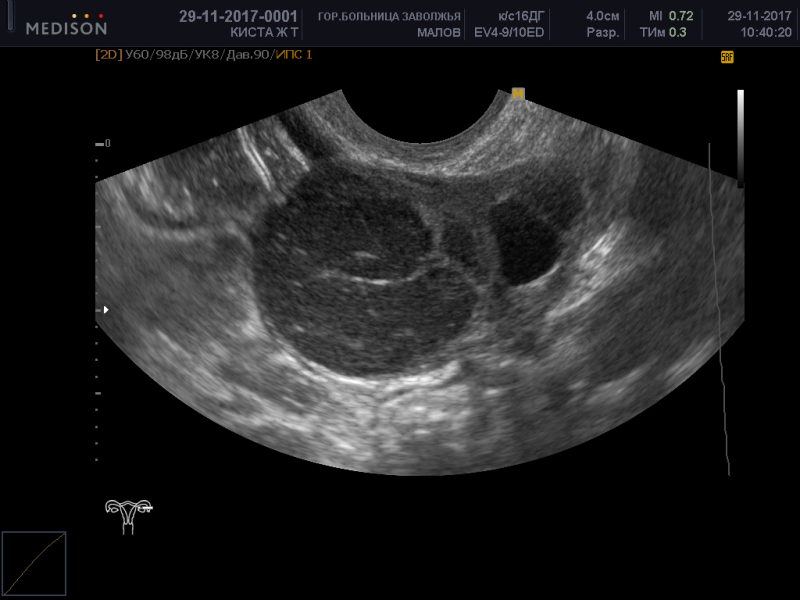The image size is (800, 600).
Task: Click the depth scale zero mark
Action: click(x=103, y=144)
